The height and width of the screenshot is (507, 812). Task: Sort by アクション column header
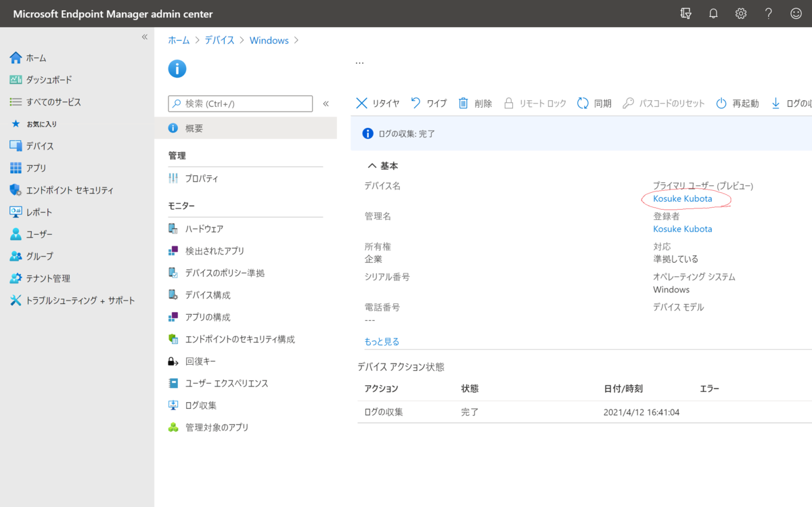pyautogui.click(x=381, y=389)
